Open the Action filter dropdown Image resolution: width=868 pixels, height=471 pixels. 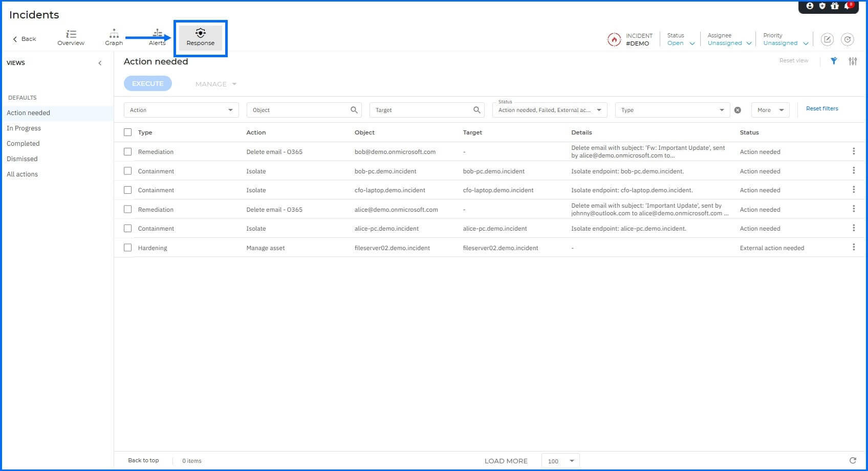pyautogui.click(x=181, y=110)
